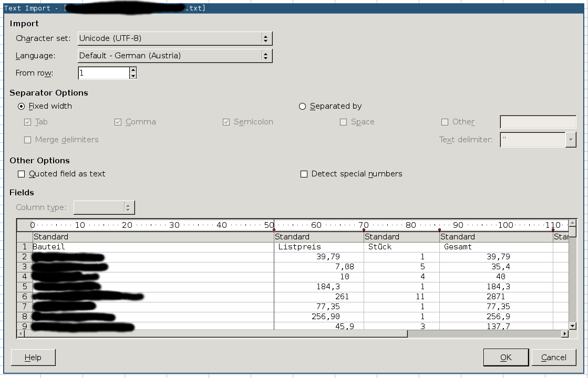Click the split marker at ruler position 86
Screen dimensions: 588x378
439,229
